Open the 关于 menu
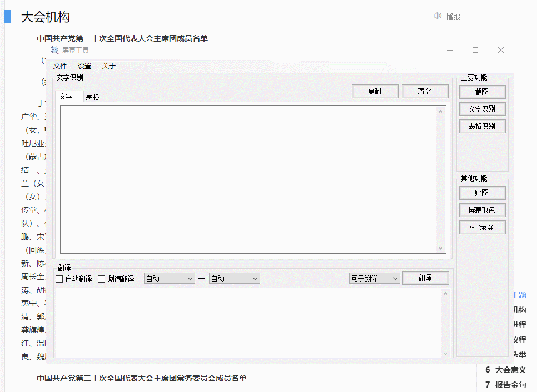Image resolution: width=537 pixels, height=392 pixels. coord(109,66)
